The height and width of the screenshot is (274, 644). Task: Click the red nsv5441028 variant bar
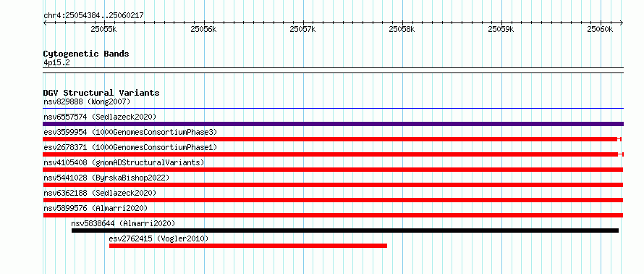[333, 185]
